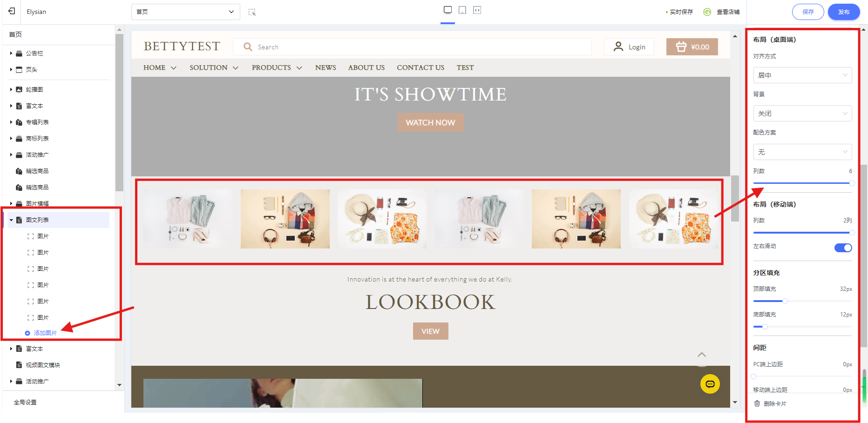Adjust the 顶部填充 slider handle
868x423 pixels.
785,301
